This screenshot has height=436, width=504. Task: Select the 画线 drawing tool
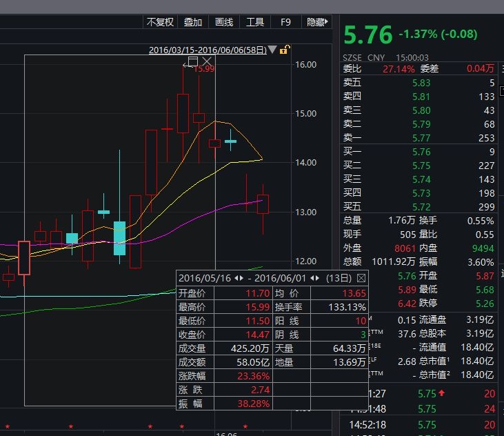tap(224, 22)
